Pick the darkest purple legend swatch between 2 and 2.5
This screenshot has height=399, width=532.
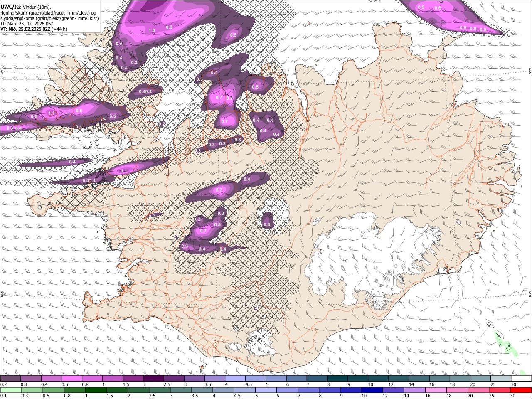(153, 379)
